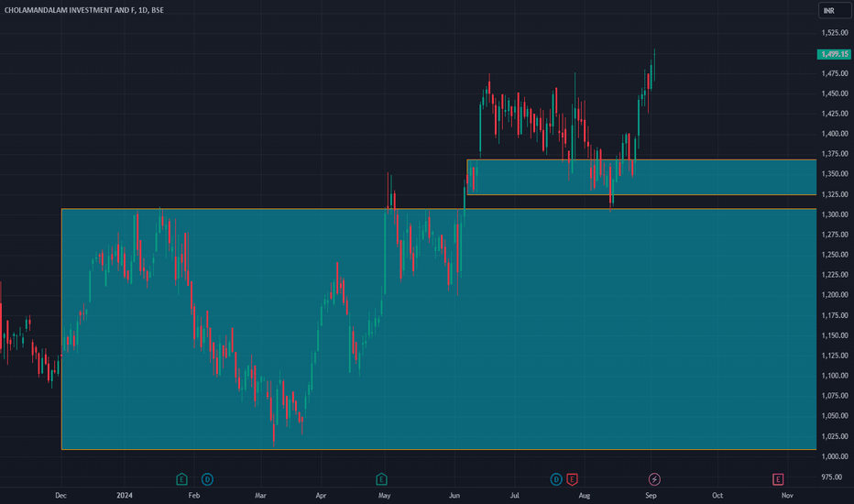Click the Mar label on time axis

click(260, 495)
